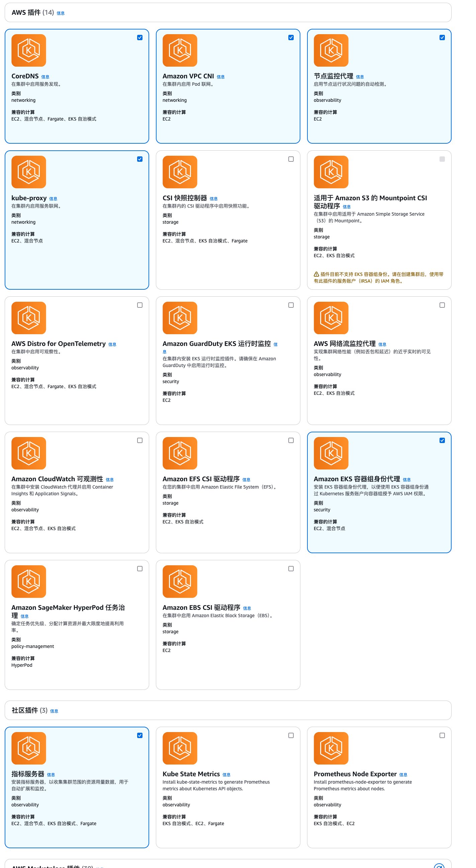Image resolution: width=476 pixels, height=868 pixels.
Task: Click the Kube State Metrics info link
Action: (226, 775)
